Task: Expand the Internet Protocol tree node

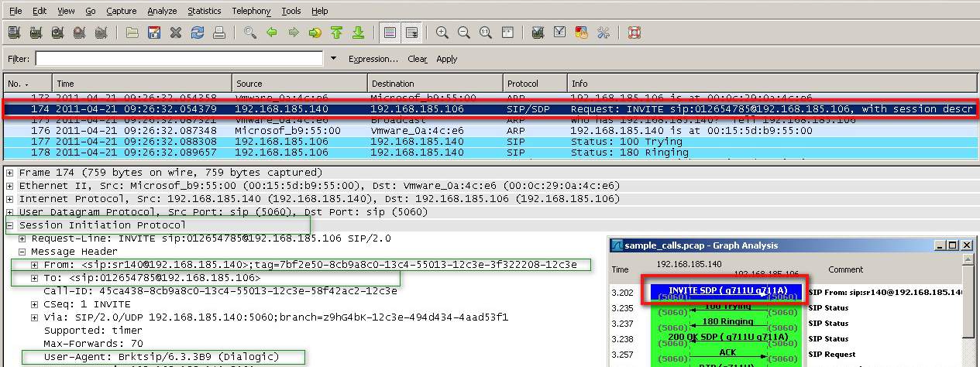Action: (10, 199)
